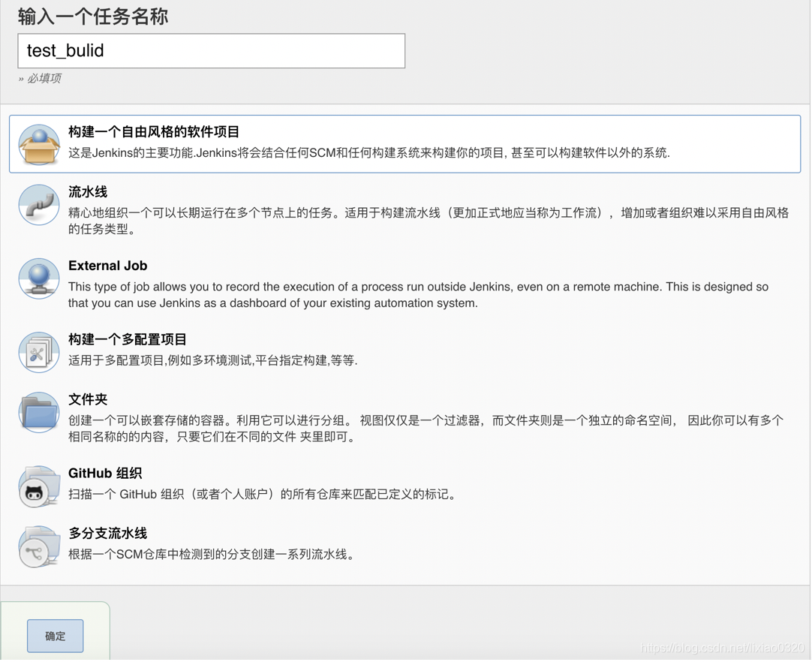Click the heading 输入一个任务名称

(x=93, y=16)
